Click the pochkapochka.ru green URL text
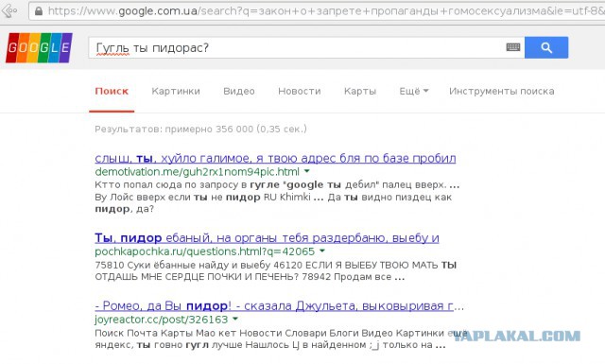This screenshot has width=605, height=364. tap(205, 251)
